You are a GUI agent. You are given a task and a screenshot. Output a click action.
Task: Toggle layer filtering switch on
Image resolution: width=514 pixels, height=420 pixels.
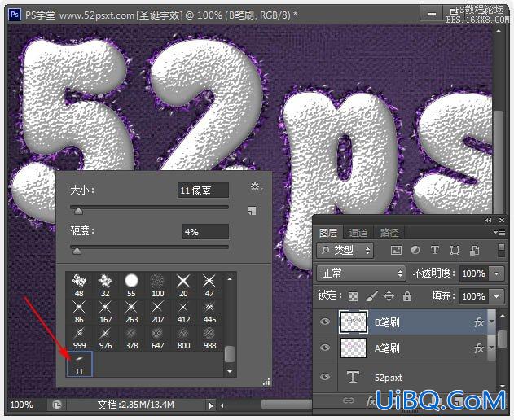click(x=501, y=251)
